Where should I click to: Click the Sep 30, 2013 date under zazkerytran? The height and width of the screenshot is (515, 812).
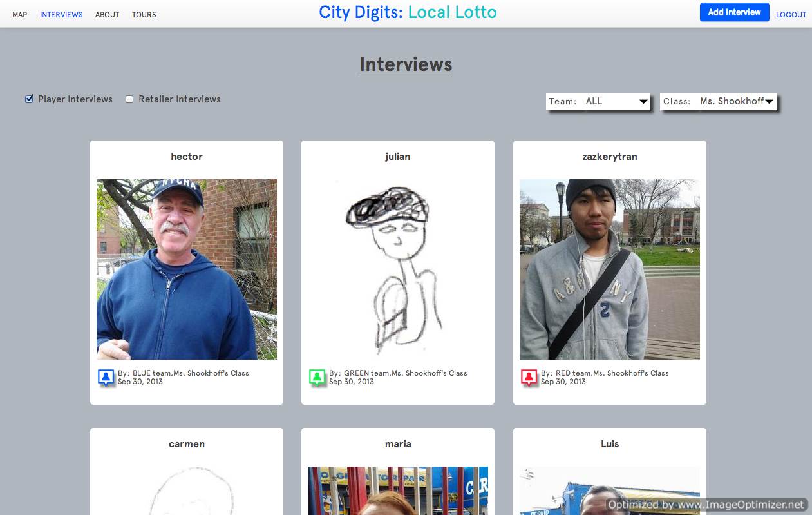click(563, 382)
